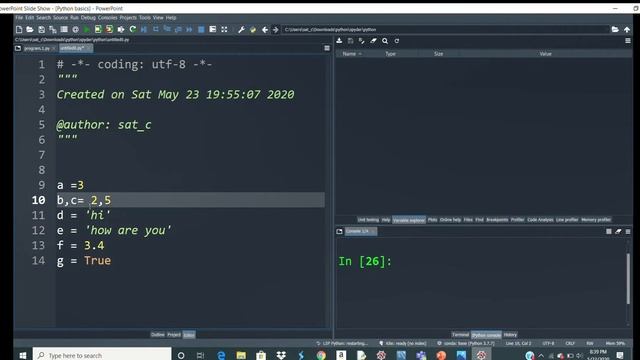
Task: Run the file with the green play button
Action: (x=87, y=29)
